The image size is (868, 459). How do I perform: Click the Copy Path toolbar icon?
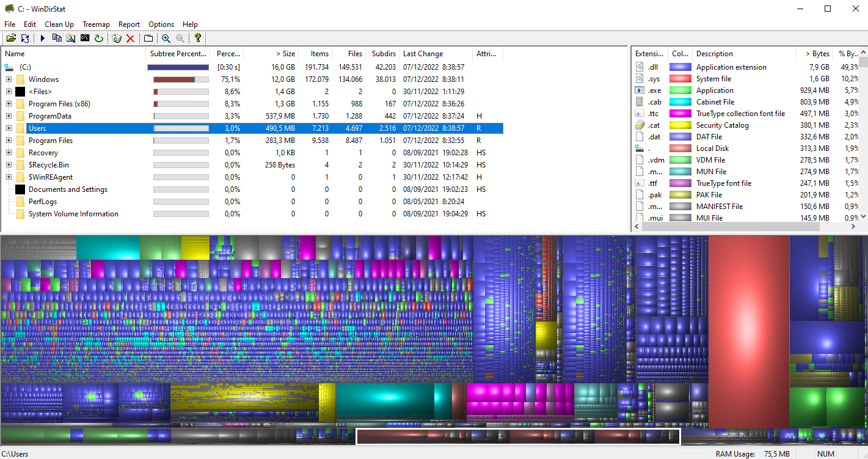coord(57,38)
